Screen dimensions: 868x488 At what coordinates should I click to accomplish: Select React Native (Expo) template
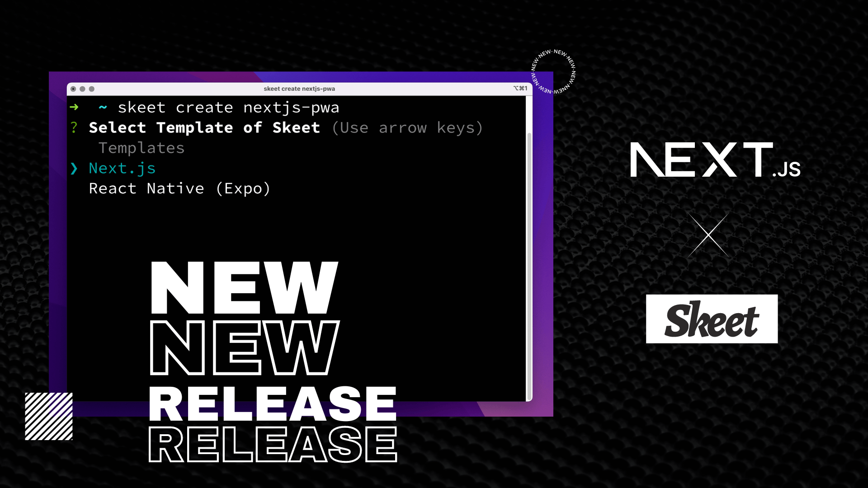(179, 188)
